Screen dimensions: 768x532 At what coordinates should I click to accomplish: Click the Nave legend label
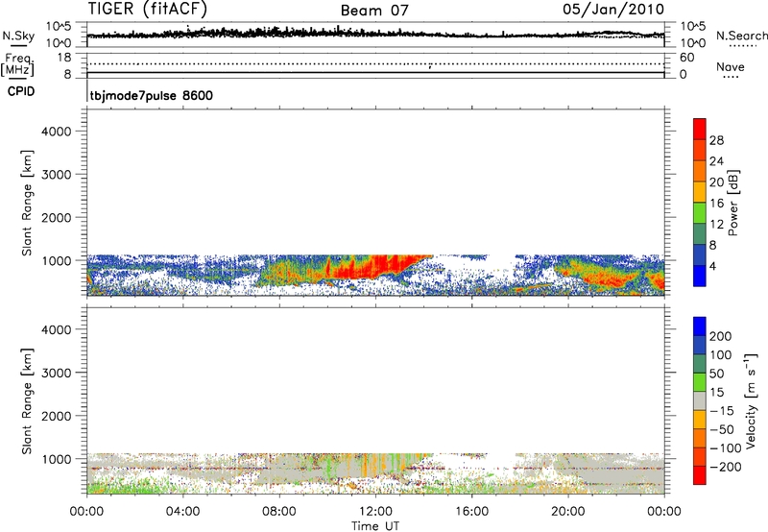click(x=730, y=67)
